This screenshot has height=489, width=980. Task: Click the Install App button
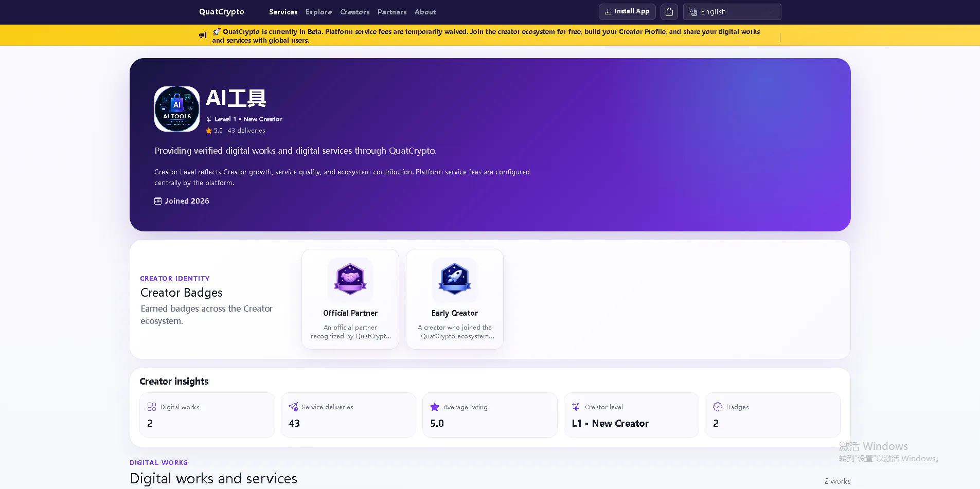[627, 12]
